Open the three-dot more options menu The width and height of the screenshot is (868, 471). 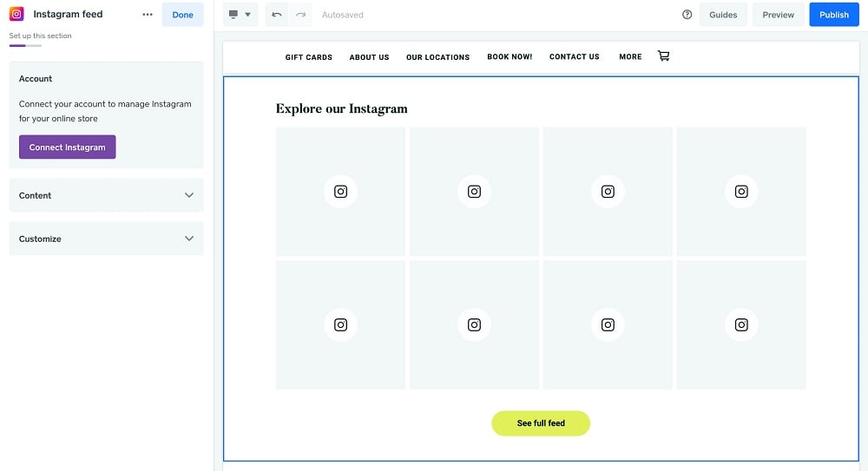click(148, 15)
